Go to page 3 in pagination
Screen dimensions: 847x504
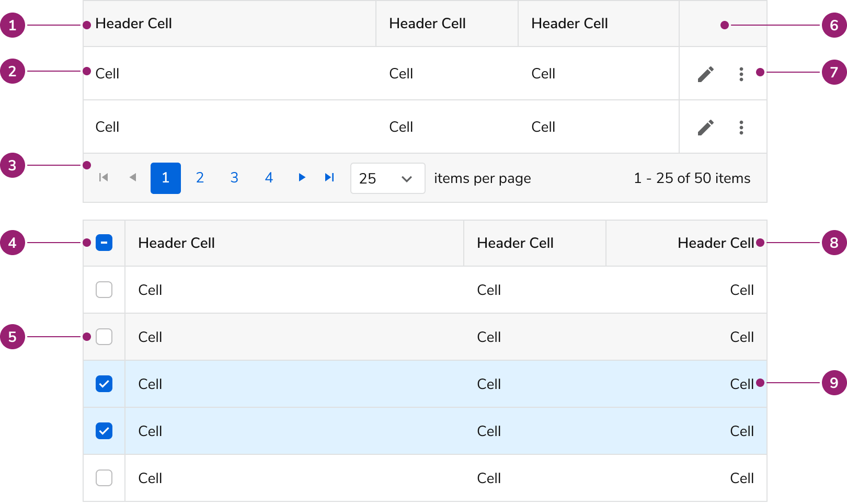click(234, 178)
